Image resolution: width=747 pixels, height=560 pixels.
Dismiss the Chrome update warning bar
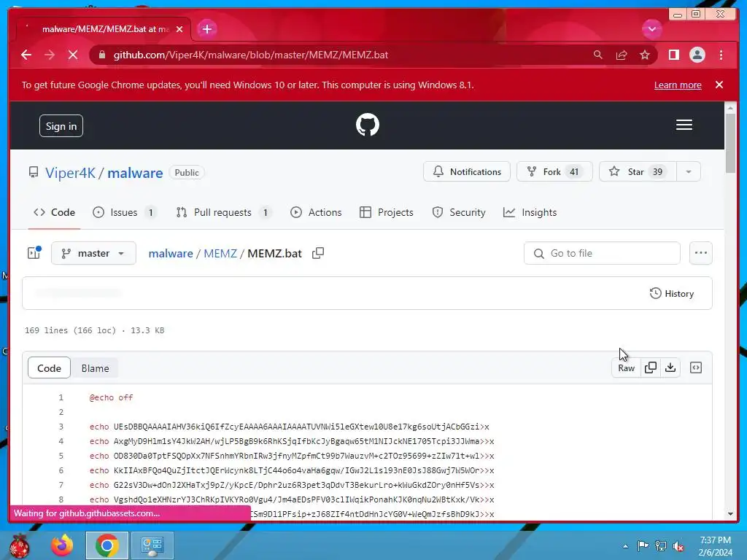click(x=719, y=85)
